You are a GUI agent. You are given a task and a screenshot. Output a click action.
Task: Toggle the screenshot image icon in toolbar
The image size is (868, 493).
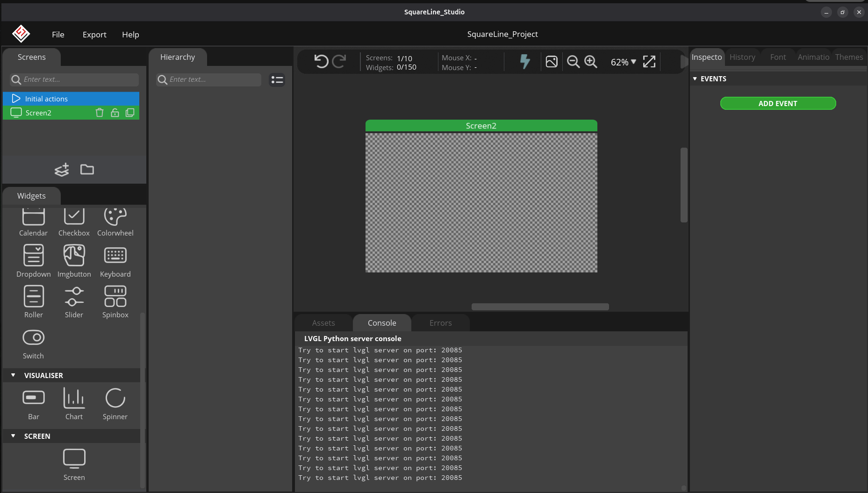[x=552, y=62]
